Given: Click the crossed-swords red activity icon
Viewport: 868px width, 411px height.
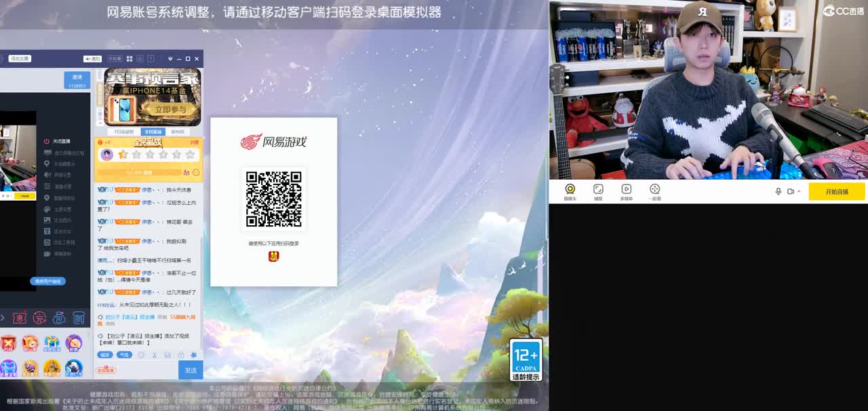Looking at the screenshot, I should click(x=8, y=344).
